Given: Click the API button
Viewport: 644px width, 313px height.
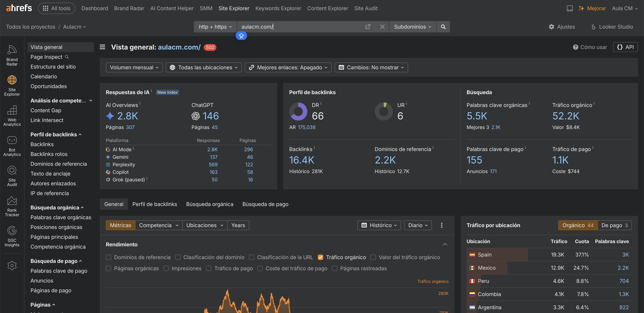Looking at the screenshot, I should coord(625,47).
